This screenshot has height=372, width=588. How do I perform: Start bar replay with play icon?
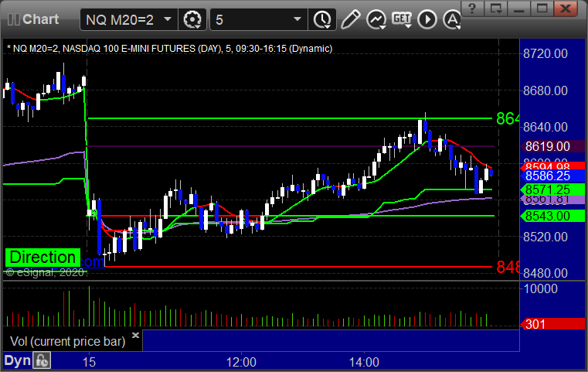click(427, 19)
